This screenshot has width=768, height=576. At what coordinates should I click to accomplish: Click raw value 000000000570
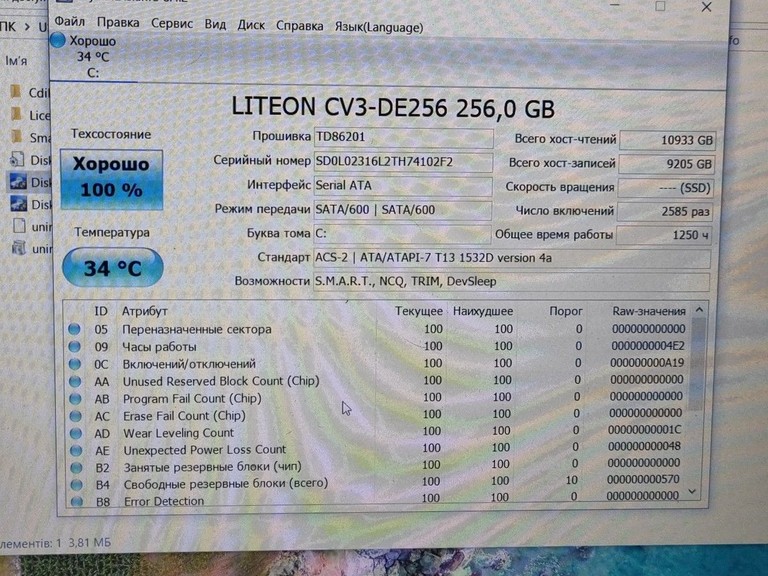pos(643,479)
